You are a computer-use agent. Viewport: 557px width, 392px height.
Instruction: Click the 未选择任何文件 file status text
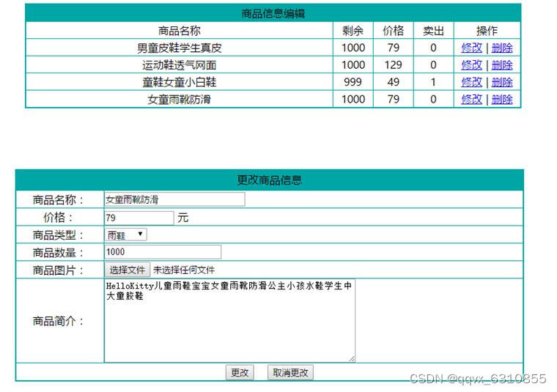point(184,270)
